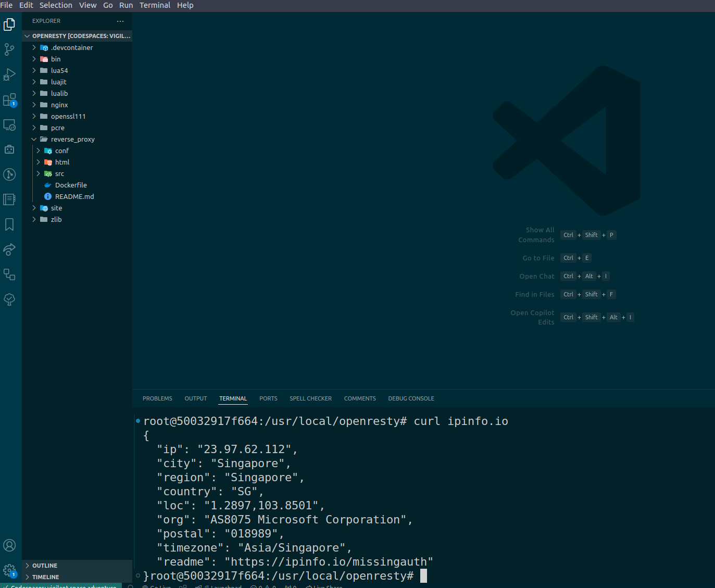The image size is (715, 588).
Task: Open the Help menu
Action: click(185, 5)
